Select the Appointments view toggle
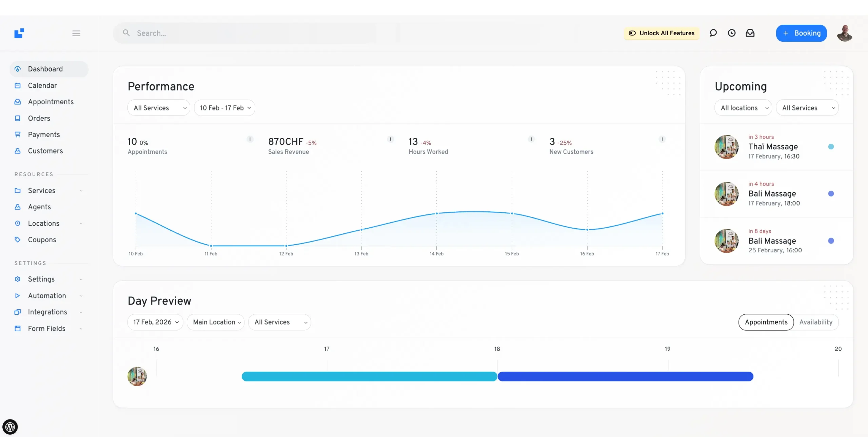This screenshot has width=868, height=437. click(766, 322)
